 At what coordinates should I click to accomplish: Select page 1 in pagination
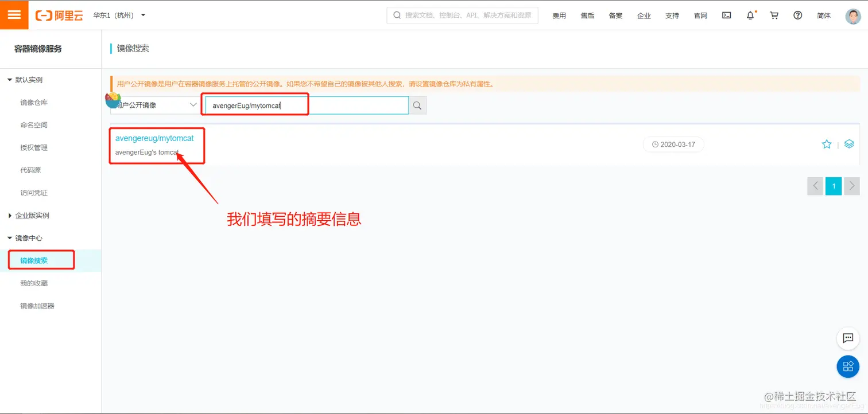pyautogui.click(x=833, y=186)
